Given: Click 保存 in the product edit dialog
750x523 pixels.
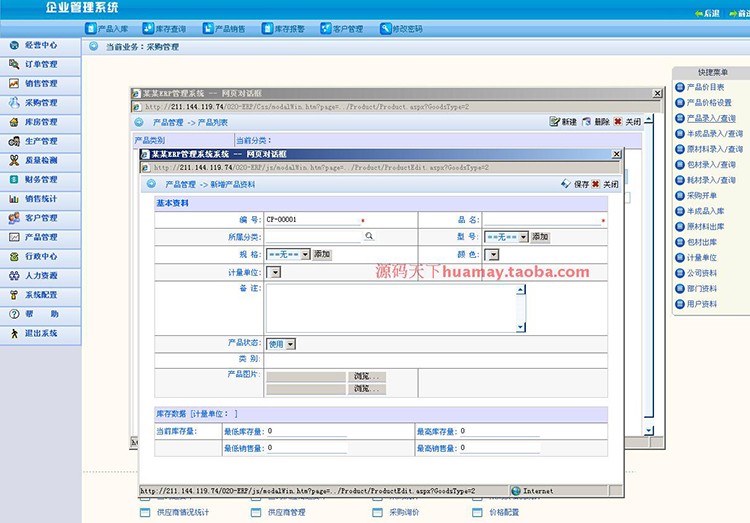Looking at the screenshot, I should (575, 184).
